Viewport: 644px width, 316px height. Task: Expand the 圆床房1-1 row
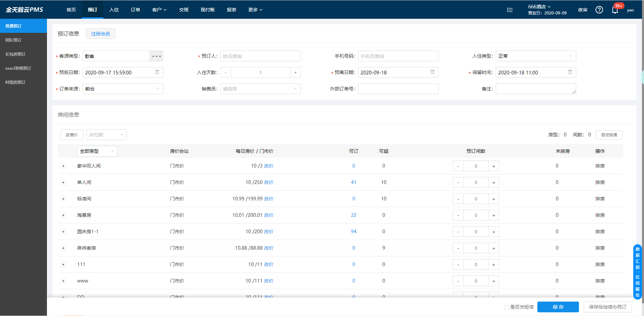(63, 232)
